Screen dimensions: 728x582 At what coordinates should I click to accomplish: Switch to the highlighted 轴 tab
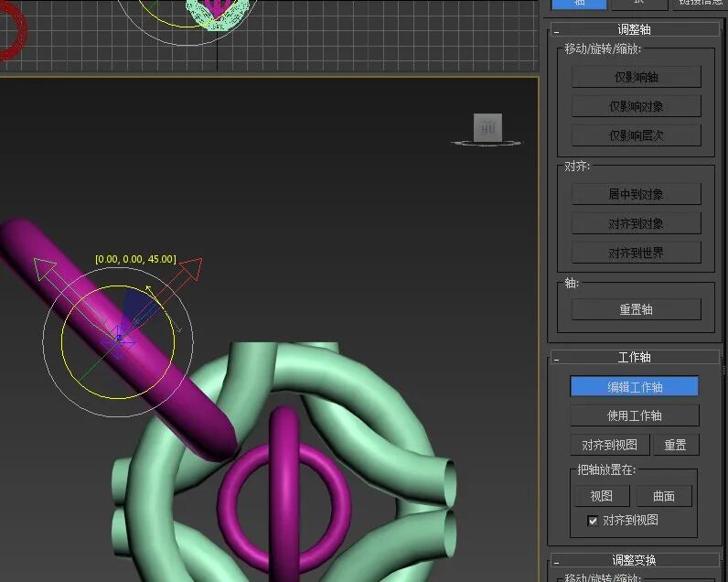tap(579, 4)
